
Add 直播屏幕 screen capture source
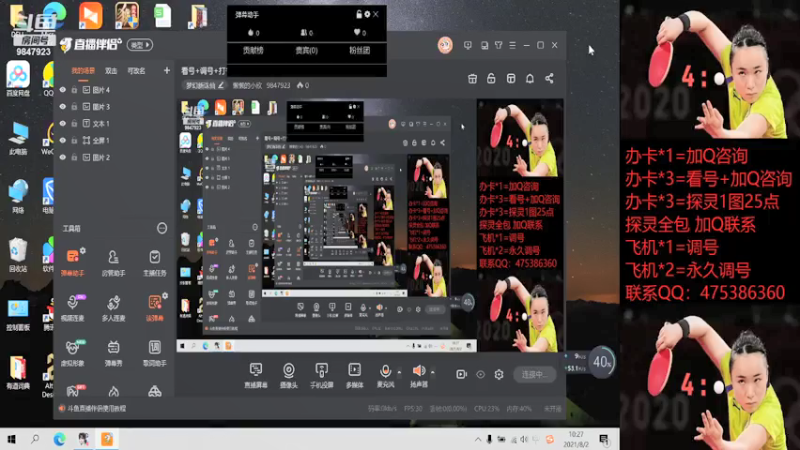coord(256,375)
